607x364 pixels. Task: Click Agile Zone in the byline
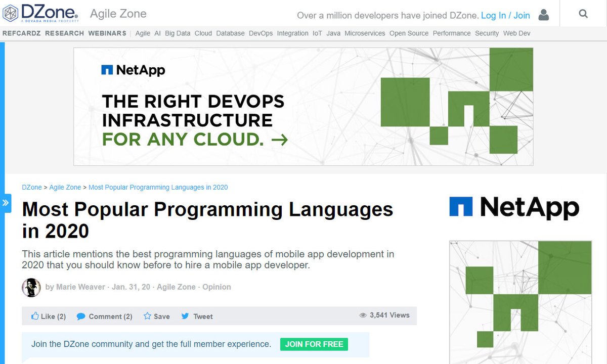coord(176,287)
